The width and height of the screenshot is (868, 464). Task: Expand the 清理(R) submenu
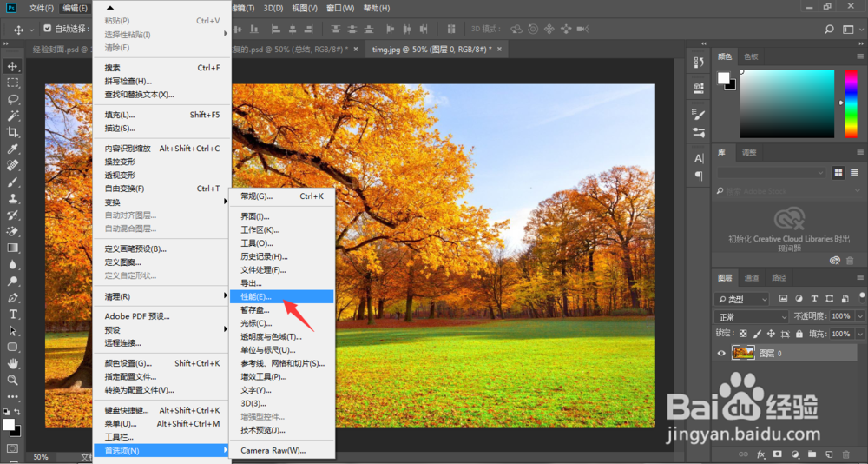(162, 296)
